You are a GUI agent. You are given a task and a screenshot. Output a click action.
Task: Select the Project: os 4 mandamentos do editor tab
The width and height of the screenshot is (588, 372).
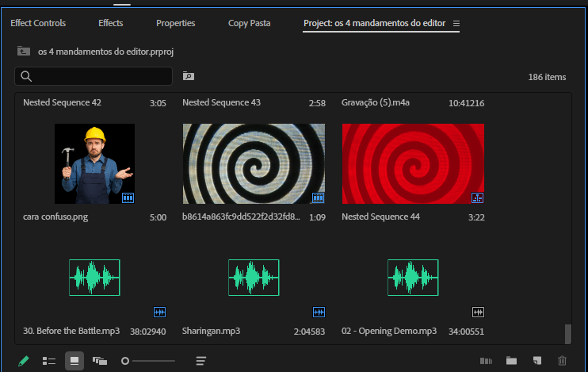[374, 23]
